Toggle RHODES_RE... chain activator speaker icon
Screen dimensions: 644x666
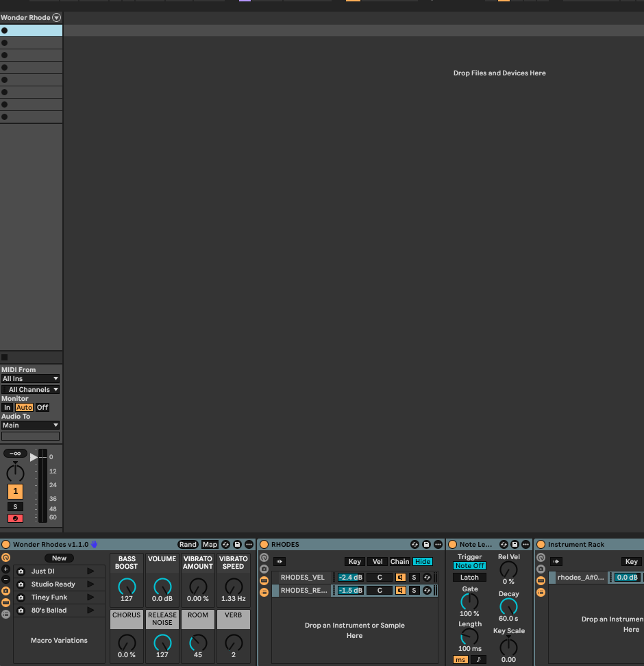click(x=400, y=591)
